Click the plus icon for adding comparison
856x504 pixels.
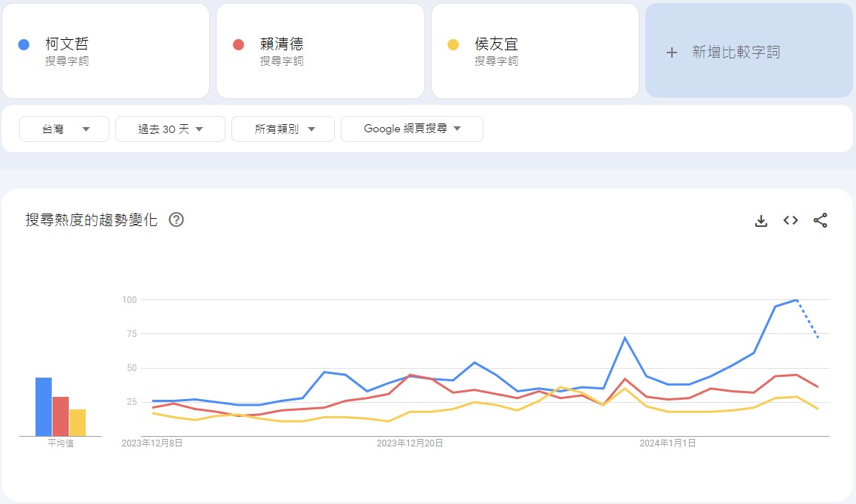point(672,52)
